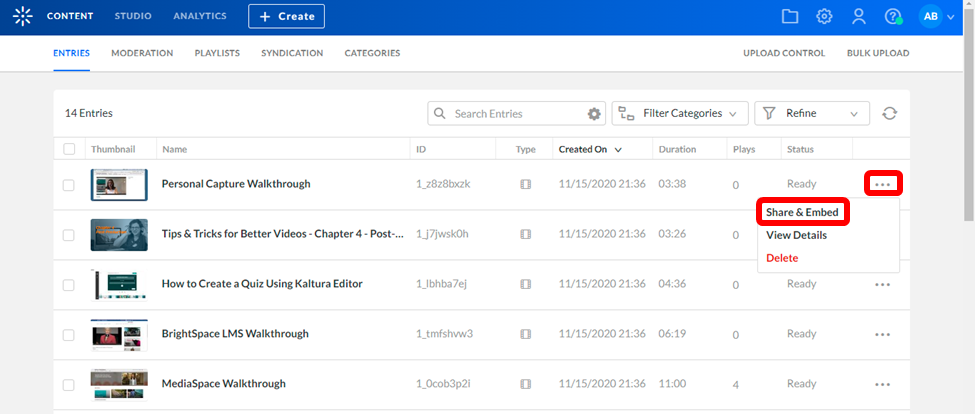This screenshot has height=414, width=975.
Task: Open BrightSpace LMS Walkthrough entry name
Action: [x=235, y=334]
